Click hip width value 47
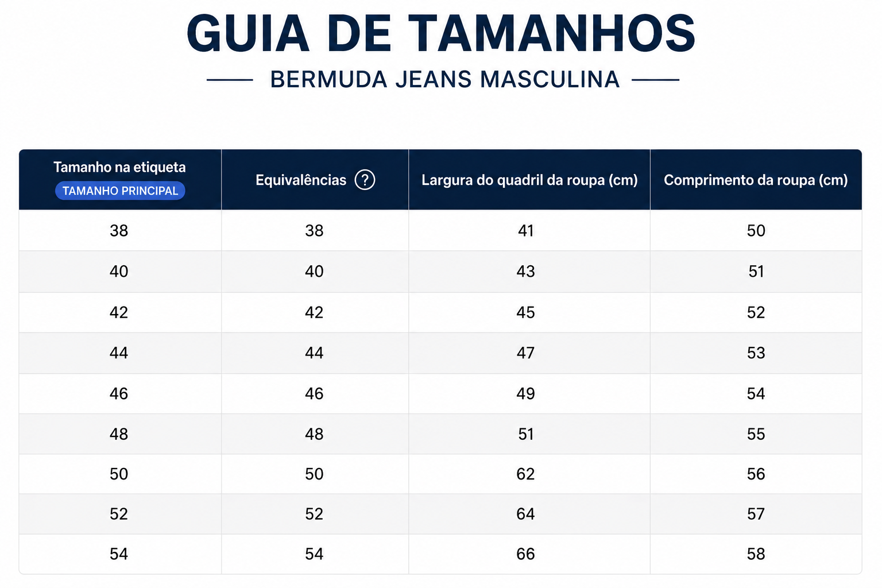This screenshot has height=588, width=882. click(x=525, y=353)
